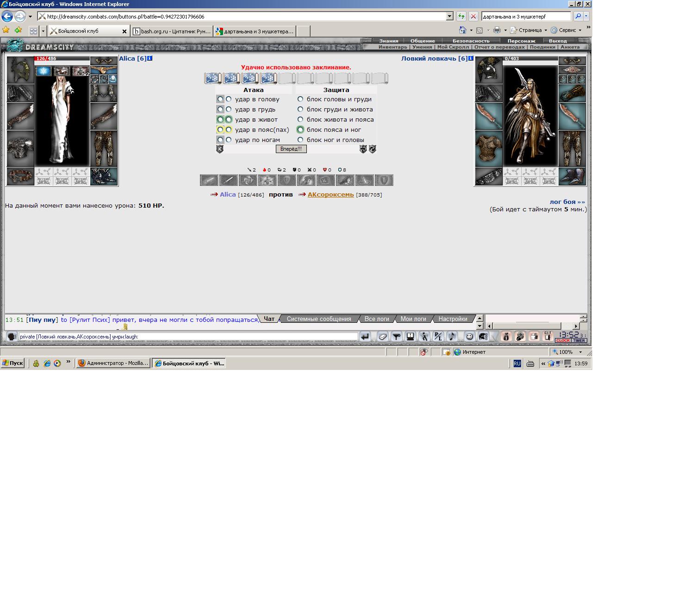The width and height of the screenshot is (690, 616).
Task: Select first radio for удар в живот
Action: pos(220,119)
